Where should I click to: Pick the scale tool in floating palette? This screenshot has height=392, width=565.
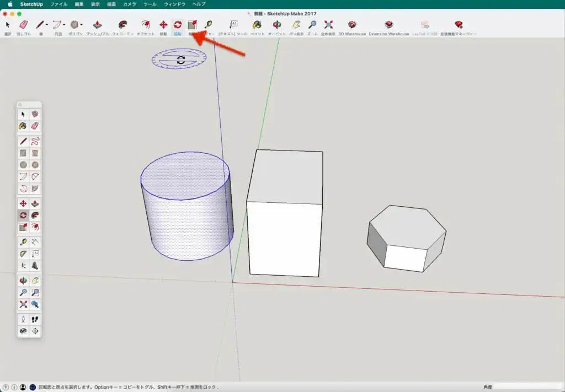coord(23,227)
